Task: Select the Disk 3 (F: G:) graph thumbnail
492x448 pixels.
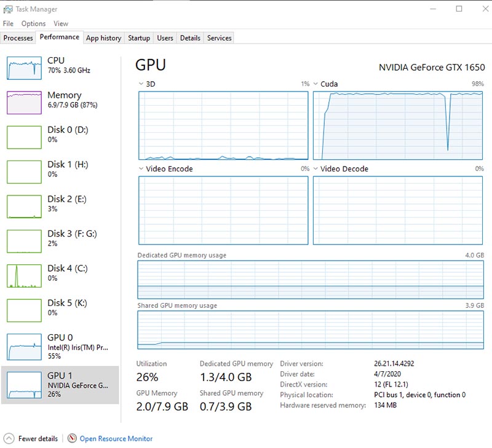Action: coord(24,241)
